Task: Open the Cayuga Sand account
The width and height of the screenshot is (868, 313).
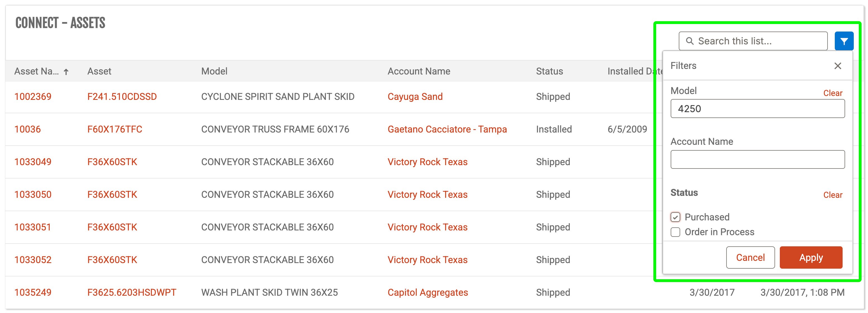Action: (415, 97)
